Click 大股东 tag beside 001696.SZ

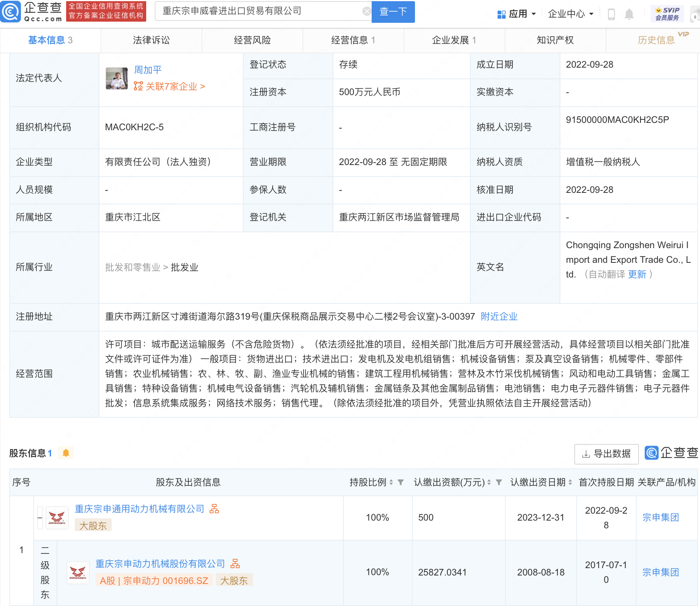tap(234, 580)
